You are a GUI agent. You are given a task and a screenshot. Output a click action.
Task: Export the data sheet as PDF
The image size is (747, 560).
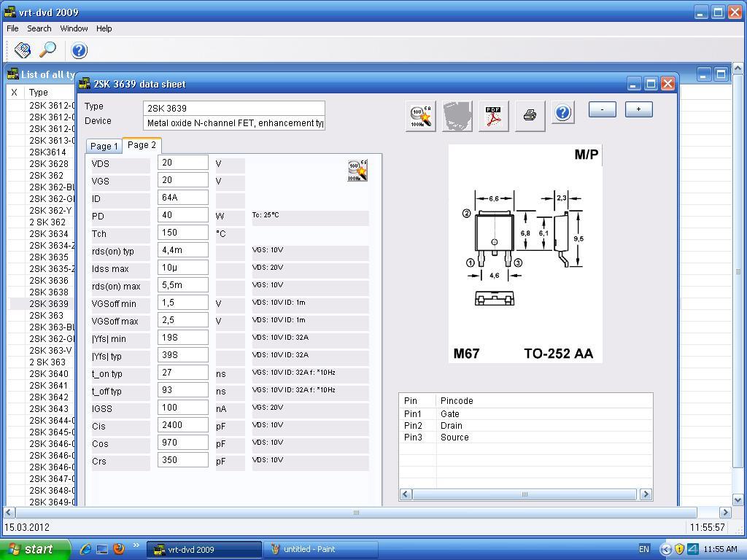coord(494,116)
